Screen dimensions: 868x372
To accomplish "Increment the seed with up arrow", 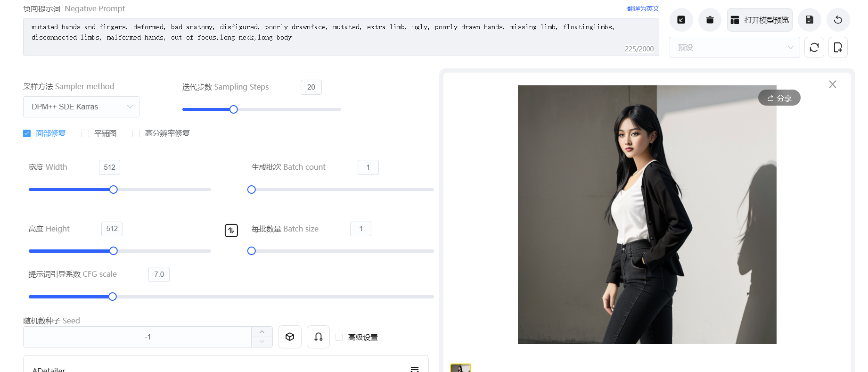I will click(x=262, y=331).
